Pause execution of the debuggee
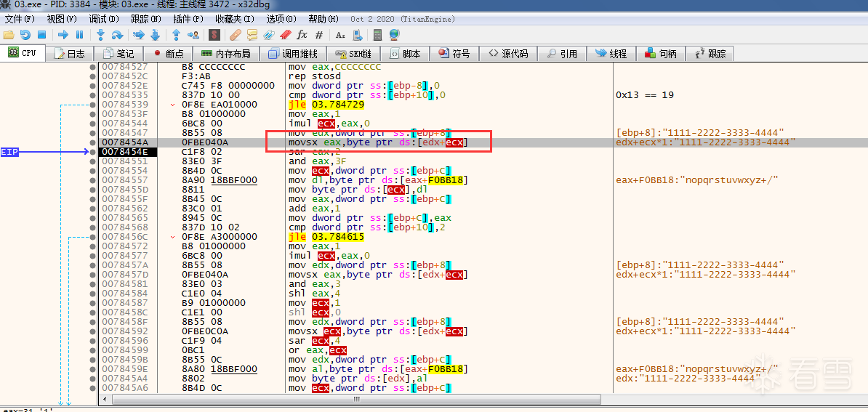The height and width of the screenshot is (412, 868). pos(80,35)
